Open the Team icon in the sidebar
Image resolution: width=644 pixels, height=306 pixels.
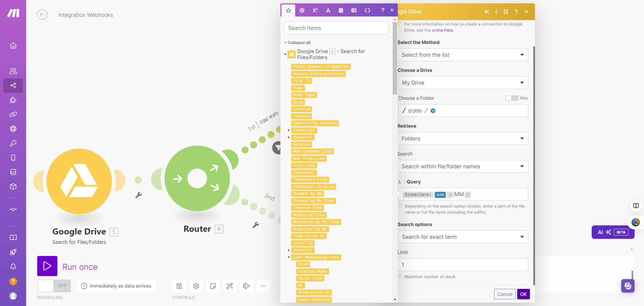point(13,71)
